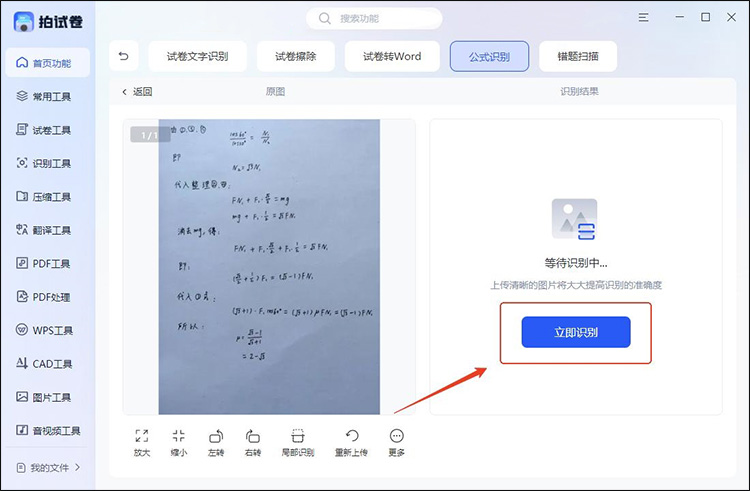This screenshot has height=491, width=750.
Task: Click the handwritten formula image preview
Action: click(269, 267)
